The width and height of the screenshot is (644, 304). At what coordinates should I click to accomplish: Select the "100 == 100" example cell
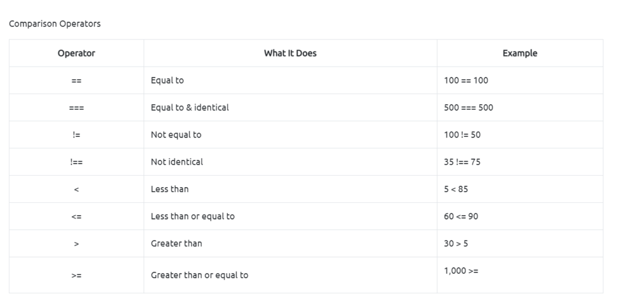pyautogui.click(x=466, y=80)
